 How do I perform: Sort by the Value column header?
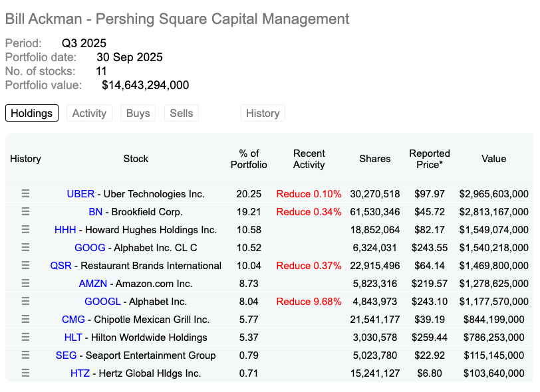point(493,159)
